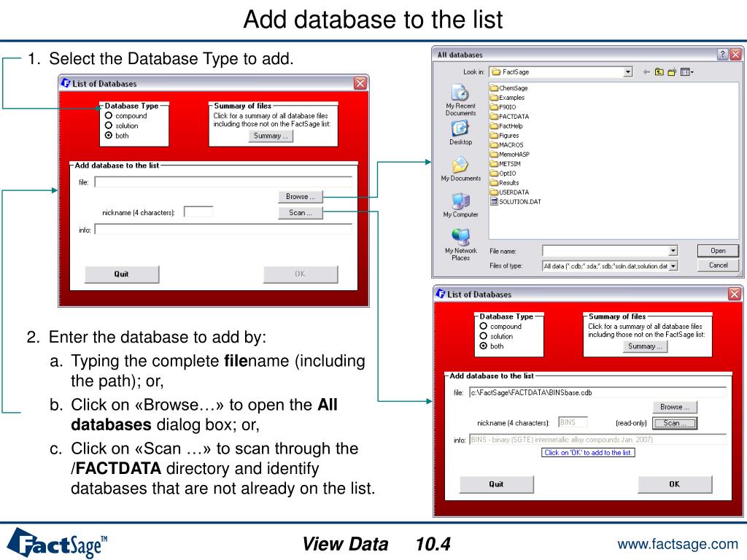Open the Results folder
Screen dimensions: 747x560
505,183
